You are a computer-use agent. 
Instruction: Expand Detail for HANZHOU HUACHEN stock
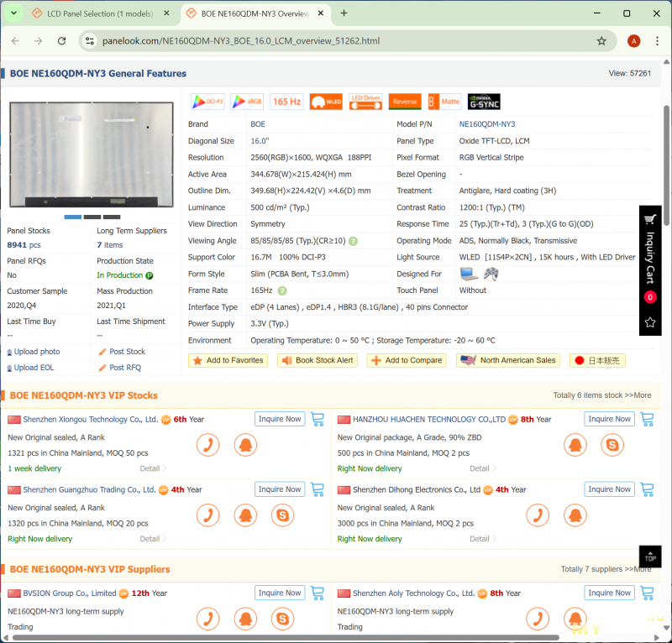[x=483, y=468]
